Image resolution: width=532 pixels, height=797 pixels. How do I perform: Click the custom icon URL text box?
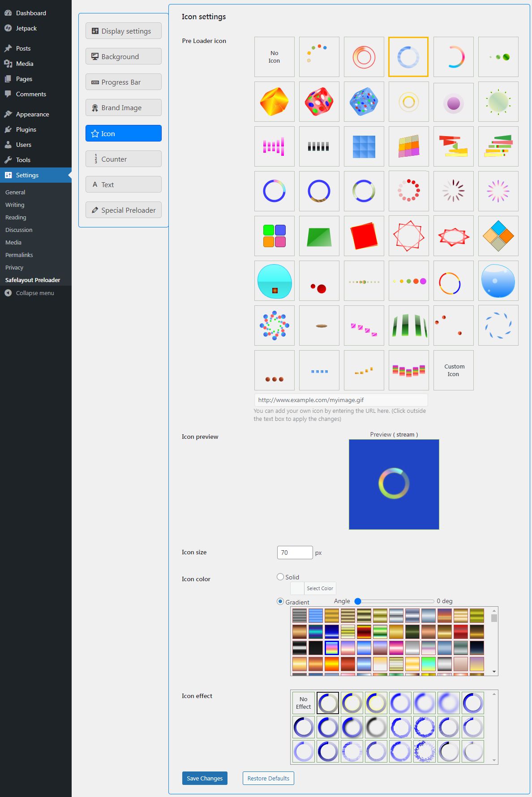click(341, 400)
